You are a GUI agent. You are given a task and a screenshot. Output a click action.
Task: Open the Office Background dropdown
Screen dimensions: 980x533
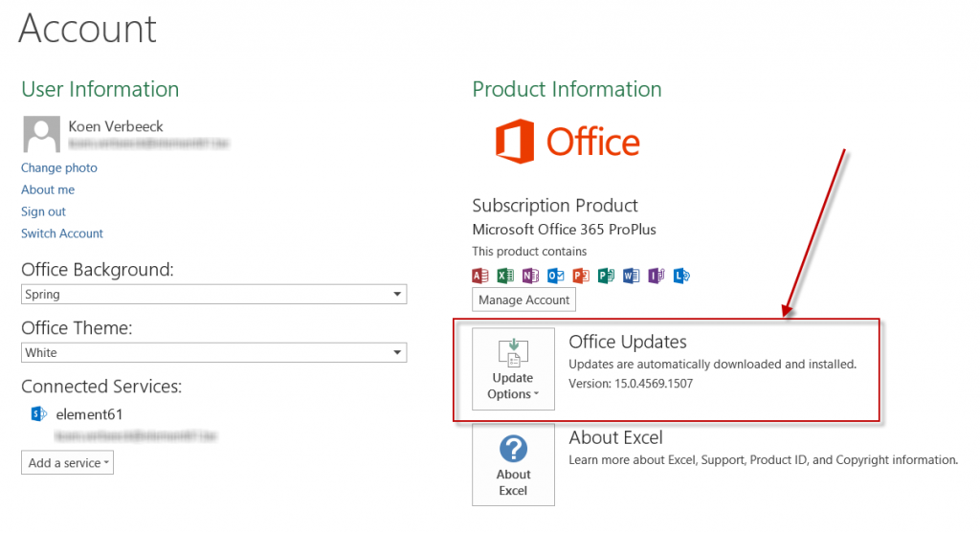pos(213,295)
